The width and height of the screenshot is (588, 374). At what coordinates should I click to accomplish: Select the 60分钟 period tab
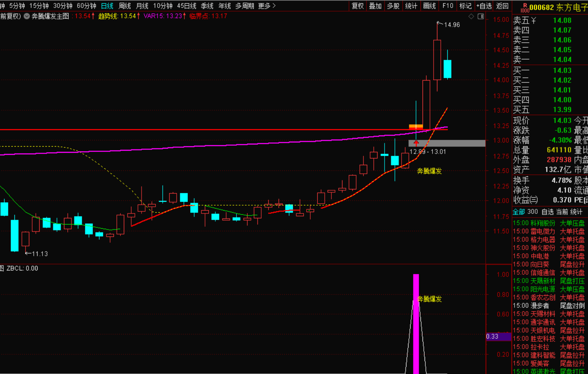point(86,6)
